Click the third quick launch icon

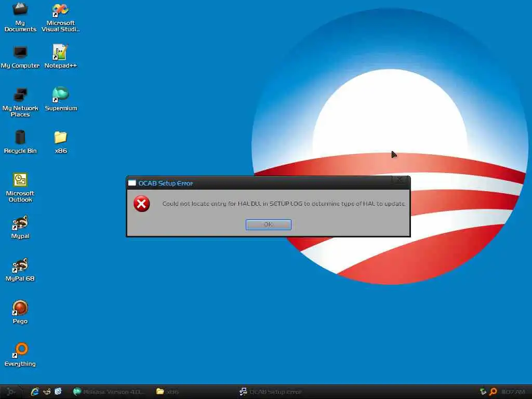[58, 392]
